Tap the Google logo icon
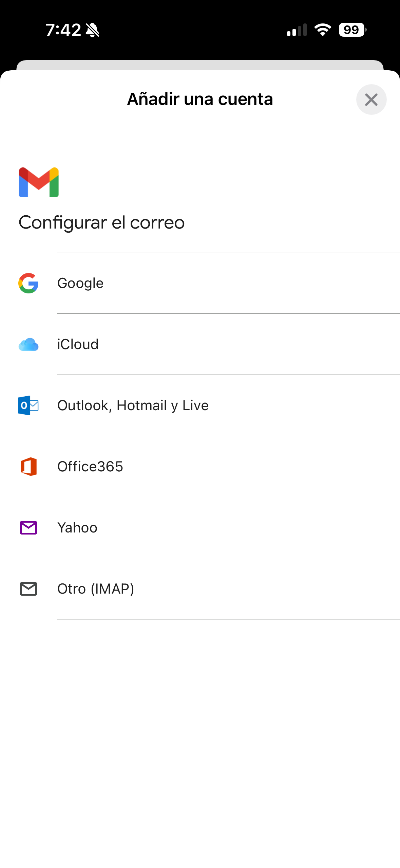This screenshot has width=400, height=868. [28, 283]
